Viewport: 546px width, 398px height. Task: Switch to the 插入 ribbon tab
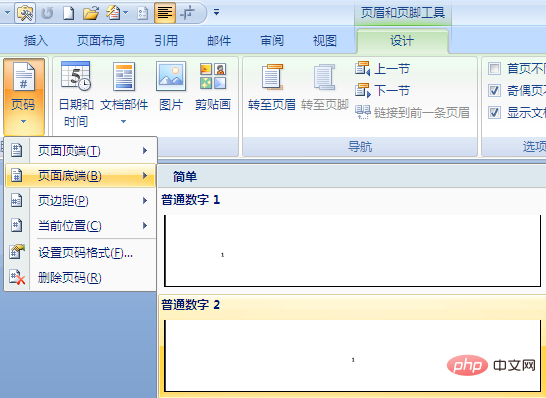tap(36, 40)
